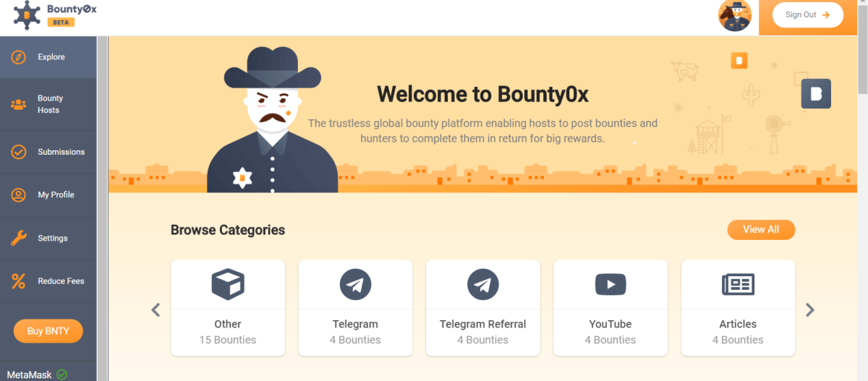
Task: Open the user avatar in header
Action: pos(735,15)
